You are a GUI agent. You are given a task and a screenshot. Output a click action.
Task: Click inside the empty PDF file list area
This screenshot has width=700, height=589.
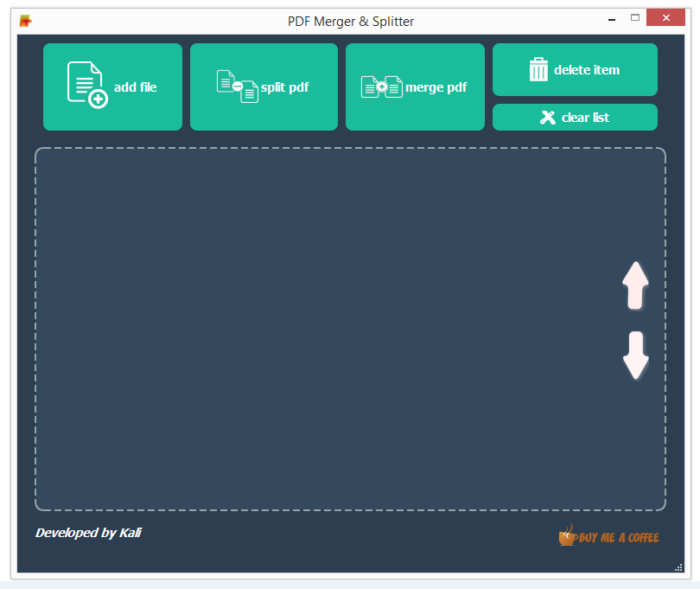[x=350, y=329]
